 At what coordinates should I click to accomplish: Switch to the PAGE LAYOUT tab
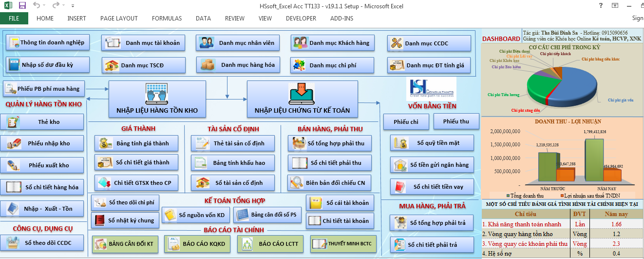tap(119, 19)
